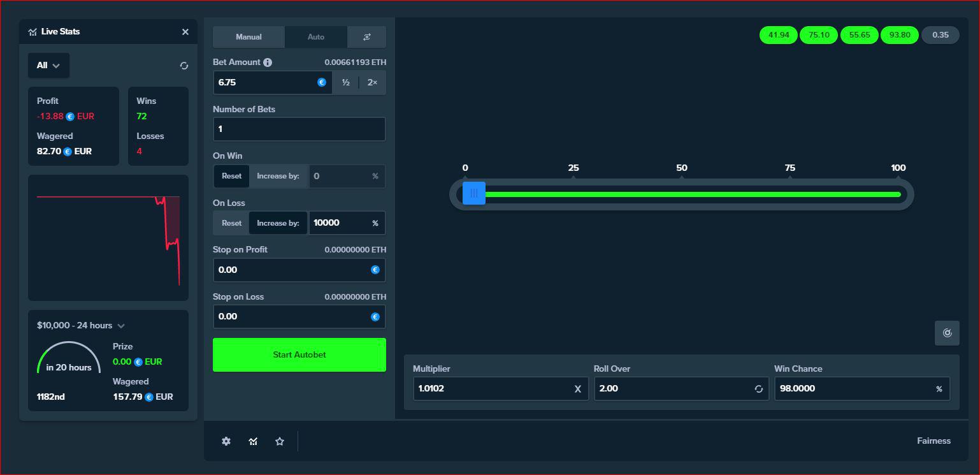Screen dimensions: 980x475
Task: Select Reset for On Win
Action: [231, 176]
